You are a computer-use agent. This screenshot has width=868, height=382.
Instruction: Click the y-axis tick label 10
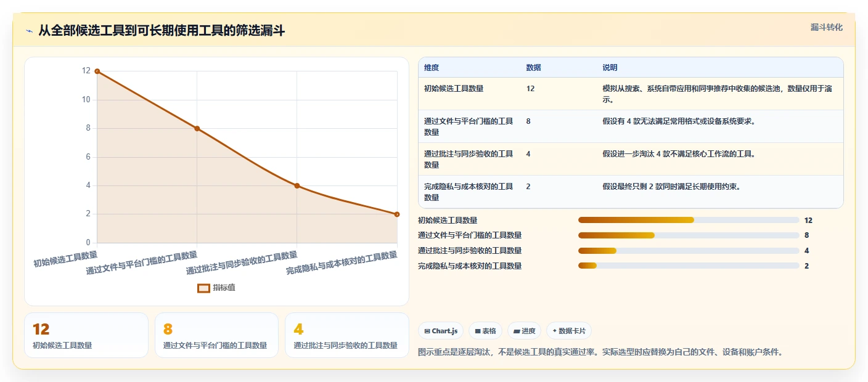[x=86, y=100]
